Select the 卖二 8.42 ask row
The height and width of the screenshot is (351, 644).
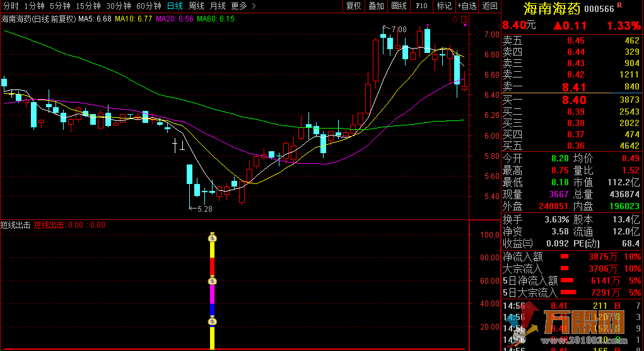coord(571,75)
